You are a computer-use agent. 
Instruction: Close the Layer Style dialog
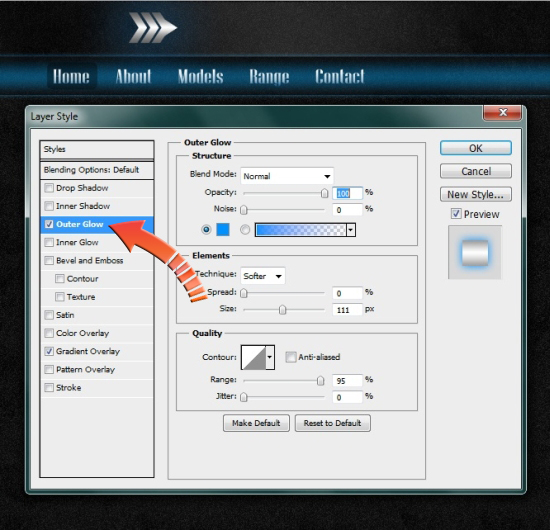click(503, 112)
